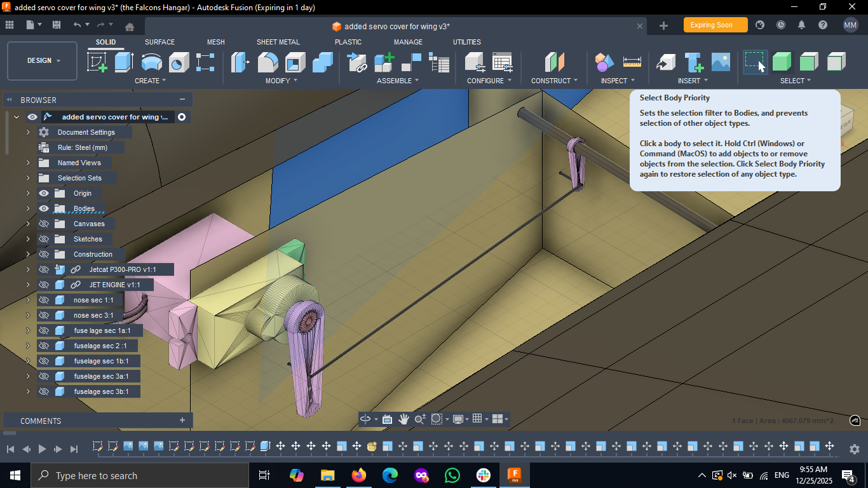Play the design timeline
Viewport: 868px width, 488px height.
(x=42, y=449)
